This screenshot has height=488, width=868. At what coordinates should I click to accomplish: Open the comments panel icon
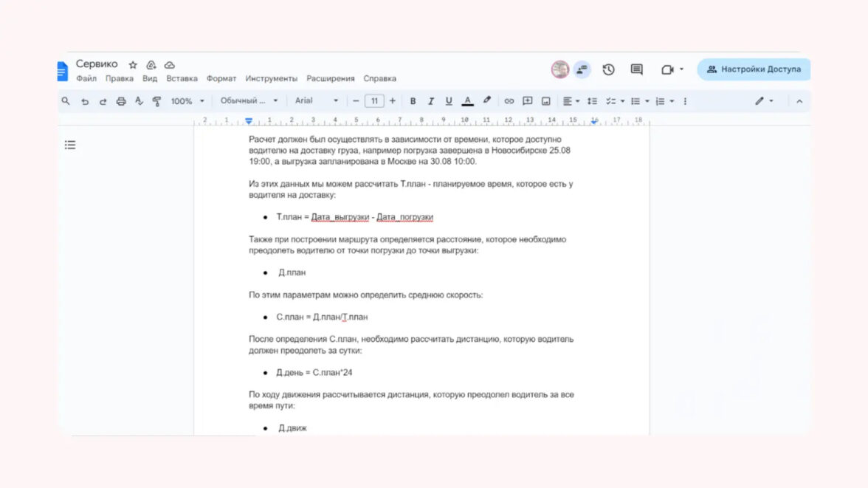click(x=636, y=69)
